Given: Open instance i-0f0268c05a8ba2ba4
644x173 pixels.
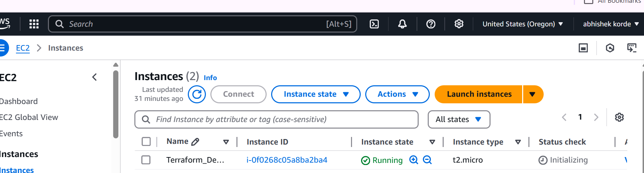Looking at the screenshot, I should (x=287, y=160).
